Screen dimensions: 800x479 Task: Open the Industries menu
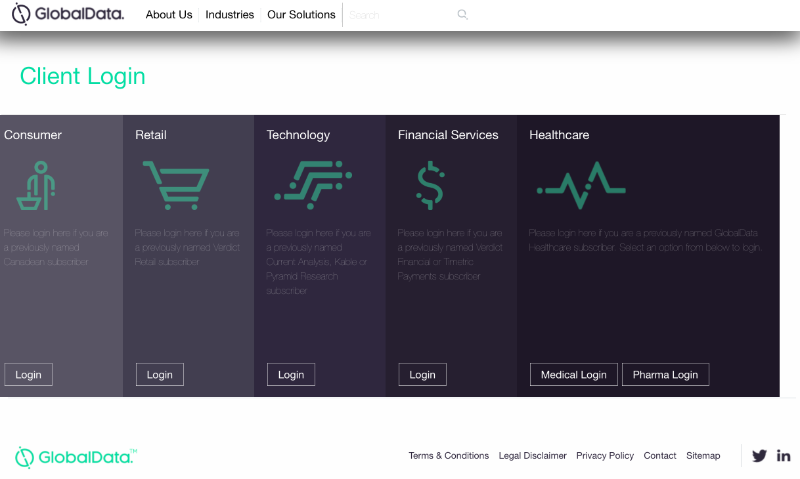230,15
